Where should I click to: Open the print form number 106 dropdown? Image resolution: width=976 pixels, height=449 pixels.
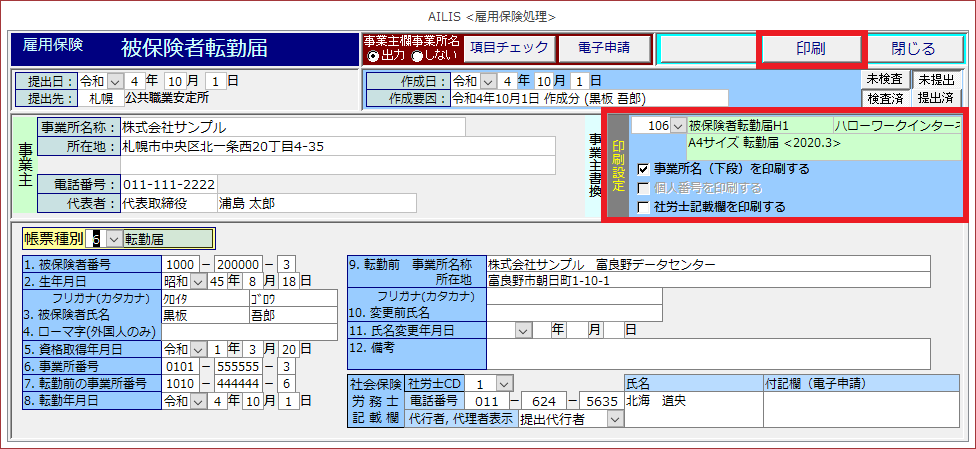678,126
